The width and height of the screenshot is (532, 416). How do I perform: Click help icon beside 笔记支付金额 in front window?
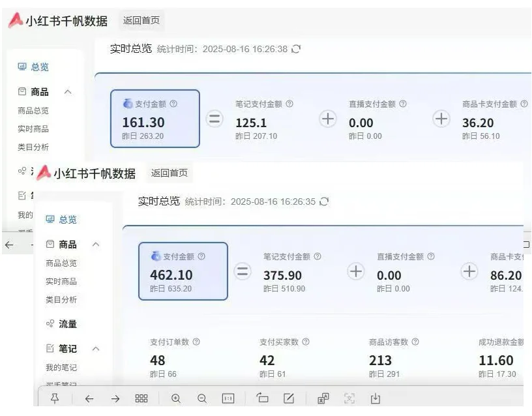pos(318,256)
